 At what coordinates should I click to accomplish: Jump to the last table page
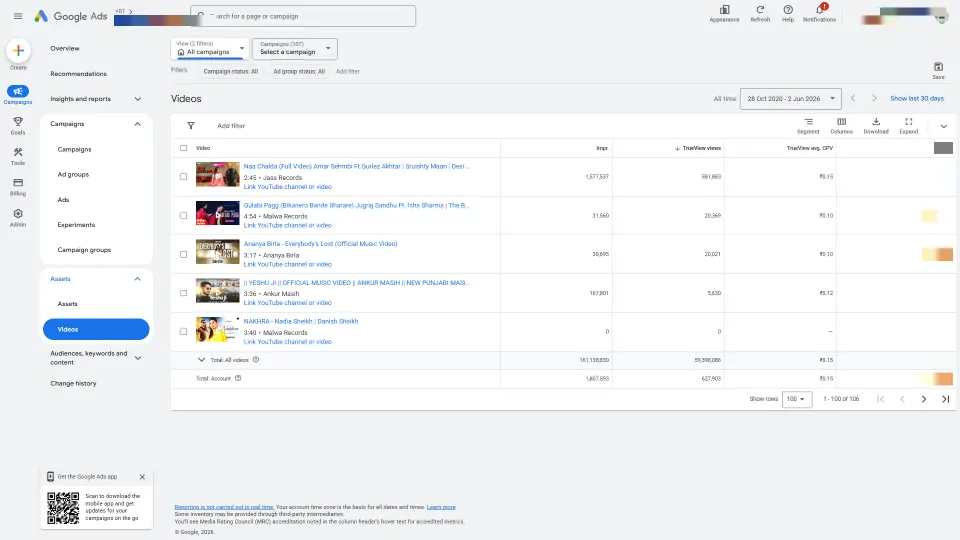[945, 399]
